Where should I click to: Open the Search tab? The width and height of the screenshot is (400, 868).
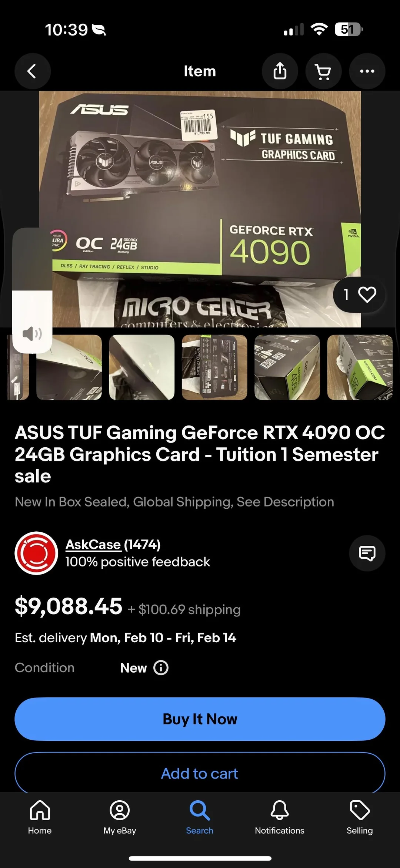tap(200, 817)
